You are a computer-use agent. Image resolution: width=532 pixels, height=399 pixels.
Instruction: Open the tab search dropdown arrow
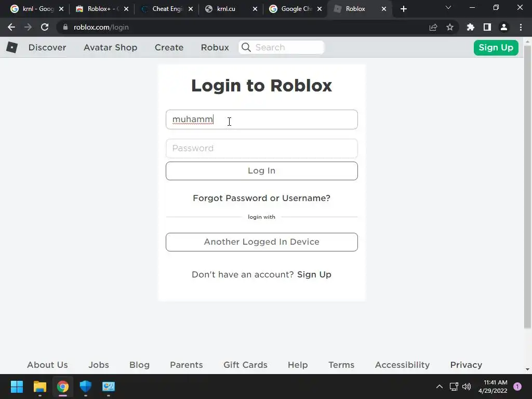[448, 7]
